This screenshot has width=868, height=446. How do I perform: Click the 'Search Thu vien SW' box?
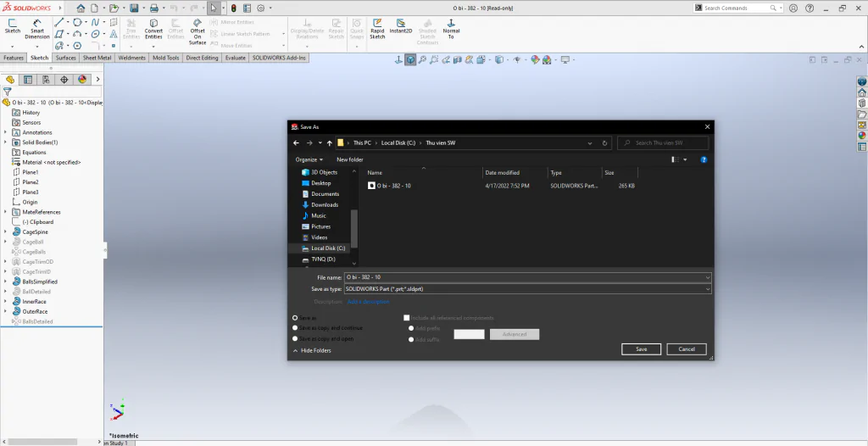coord(663,143)
